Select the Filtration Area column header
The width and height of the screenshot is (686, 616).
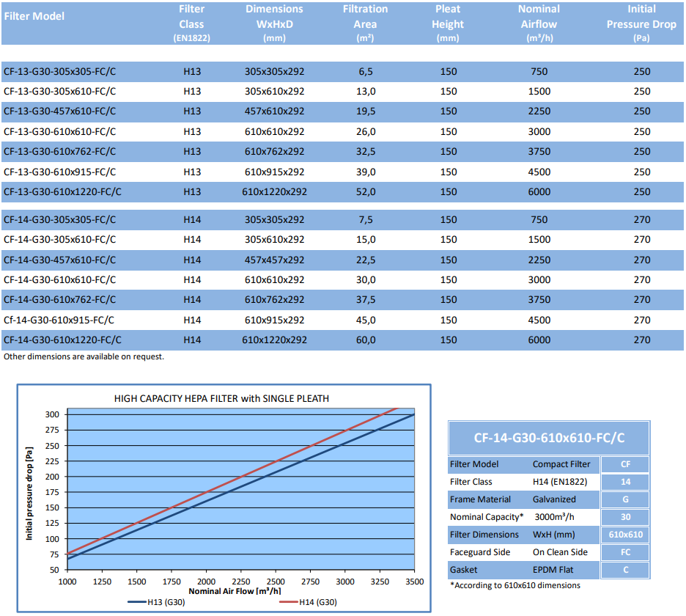(x=365, y=23)
